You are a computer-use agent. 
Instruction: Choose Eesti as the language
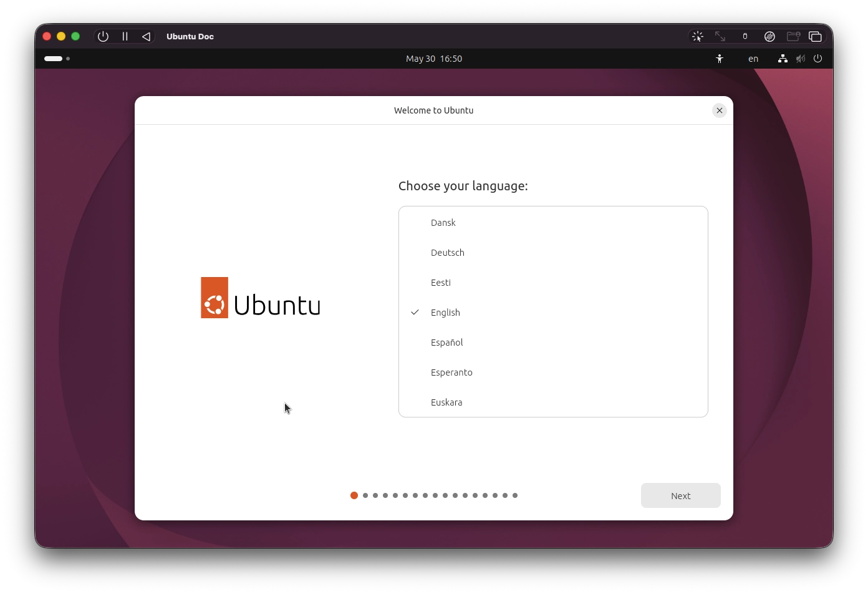tap(553, 283)
